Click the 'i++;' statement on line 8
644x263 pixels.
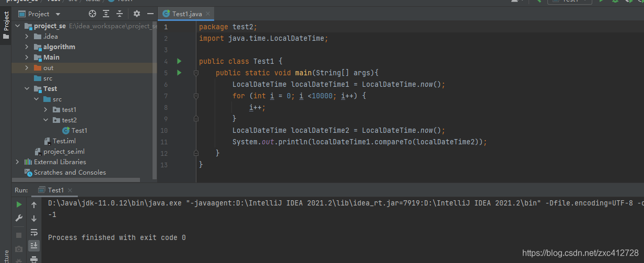[x=257, y=107]
